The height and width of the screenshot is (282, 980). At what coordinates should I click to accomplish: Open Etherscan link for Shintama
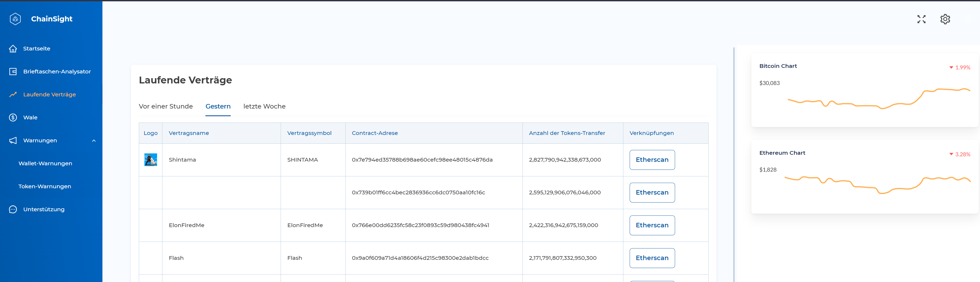pyautogui.click(x=652, y=160)
